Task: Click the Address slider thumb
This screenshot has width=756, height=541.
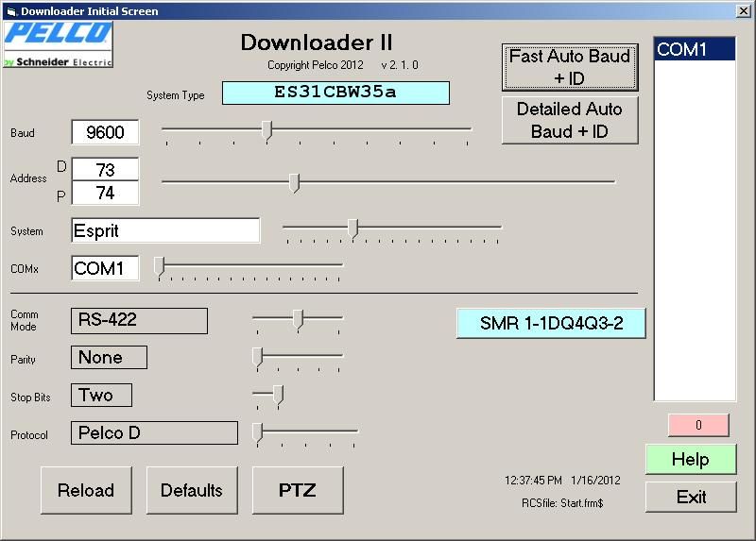Action: 294,183
